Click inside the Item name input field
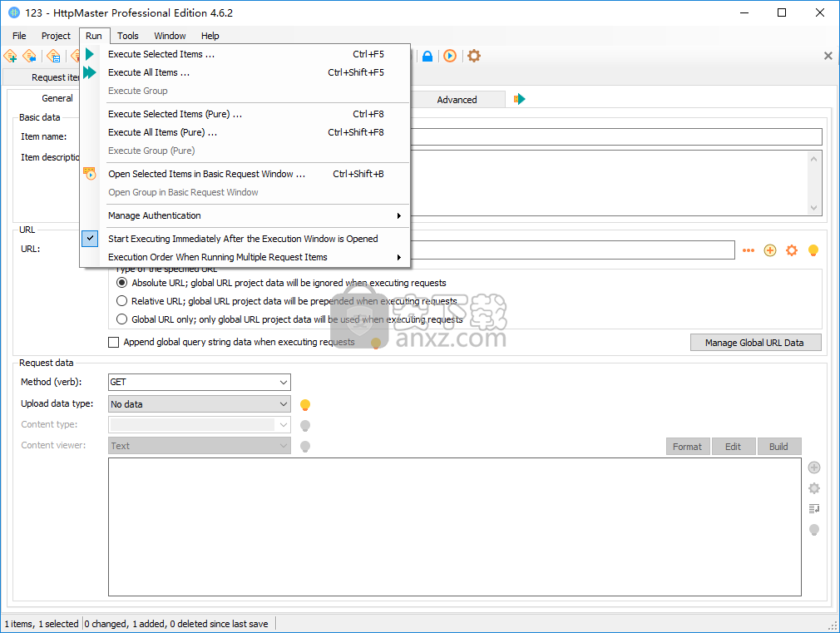The height and width of the screenshot is (633, 840). click(616, 136)
